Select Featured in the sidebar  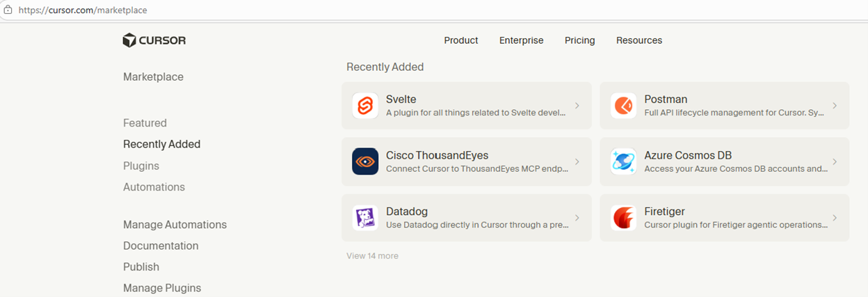145,123
